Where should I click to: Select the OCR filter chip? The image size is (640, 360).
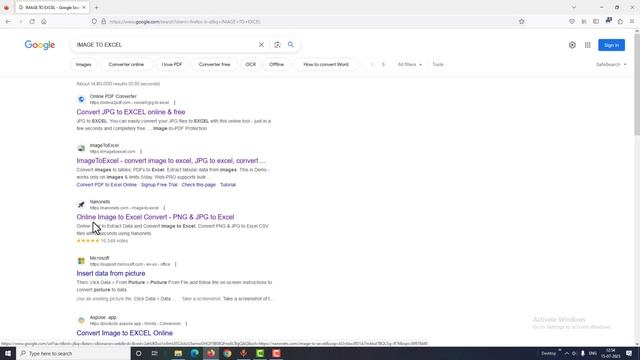tap(251, 64)
